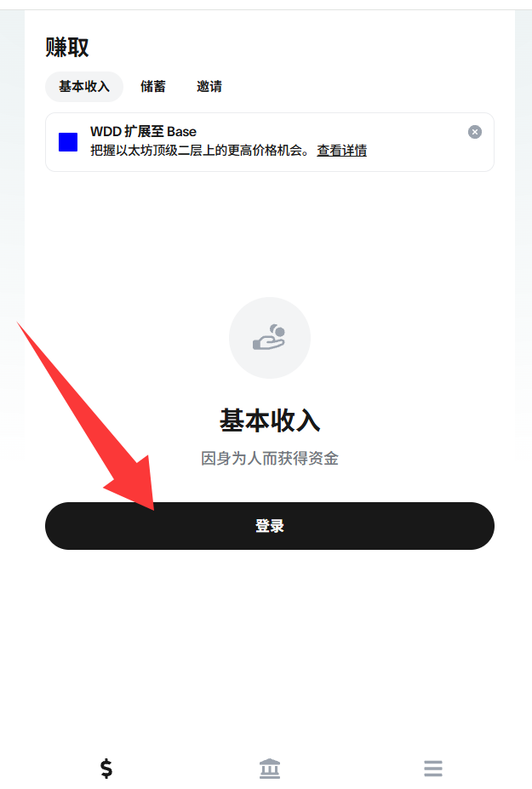This screenshot has height=789, width=532.
Task: Open the bank building icon tab
Action: (x=270, y=769)
